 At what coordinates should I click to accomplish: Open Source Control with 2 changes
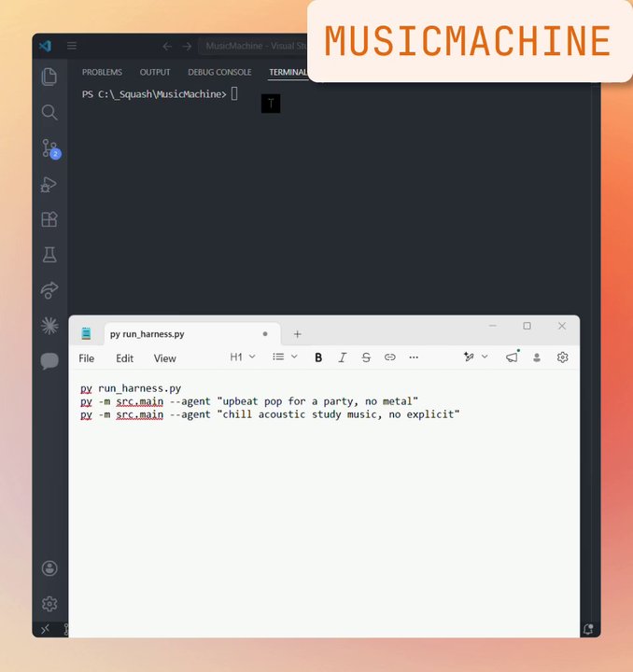50,148
